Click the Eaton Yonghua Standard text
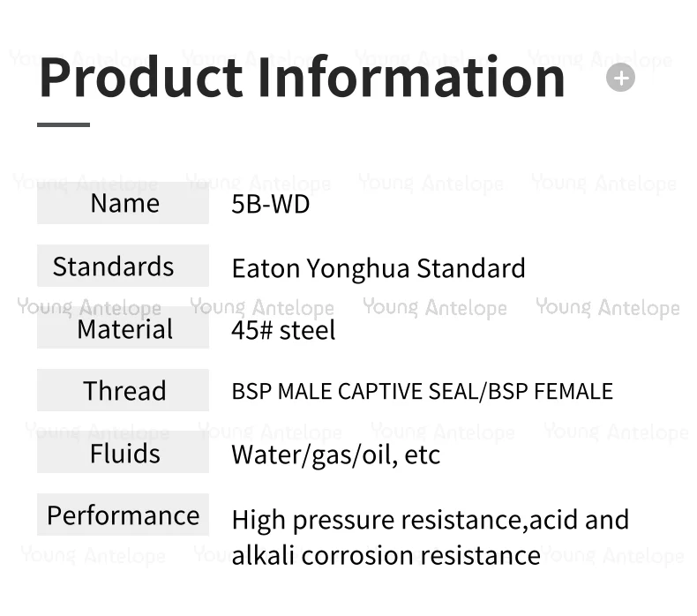 pyautogui.click(x=378, y=269)
